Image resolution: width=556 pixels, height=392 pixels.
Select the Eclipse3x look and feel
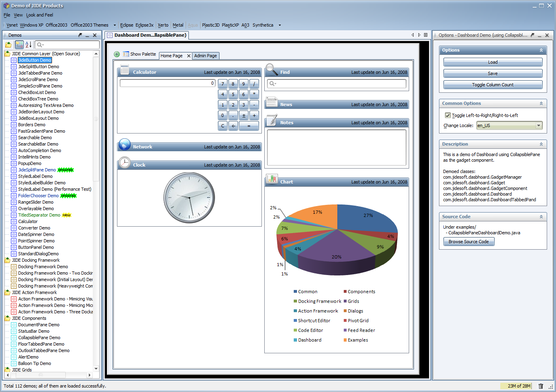click(144, 25)
